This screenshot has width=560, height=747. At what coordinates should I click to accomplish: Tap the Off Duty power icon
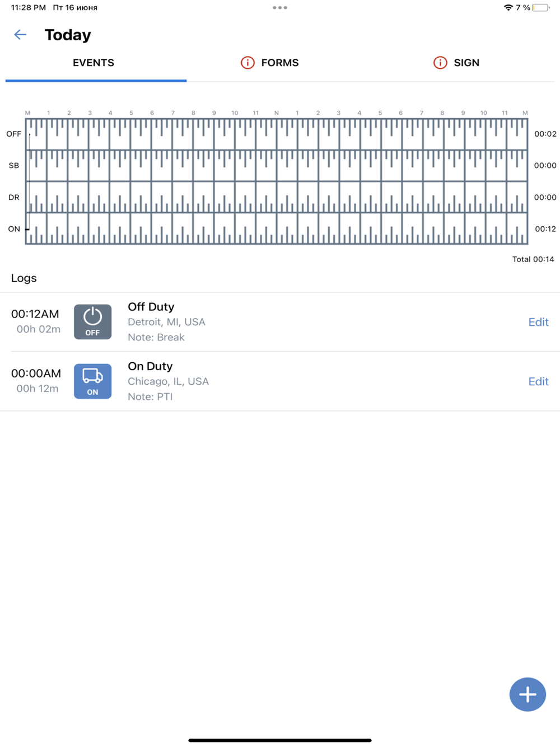click(x=92, y=322)
